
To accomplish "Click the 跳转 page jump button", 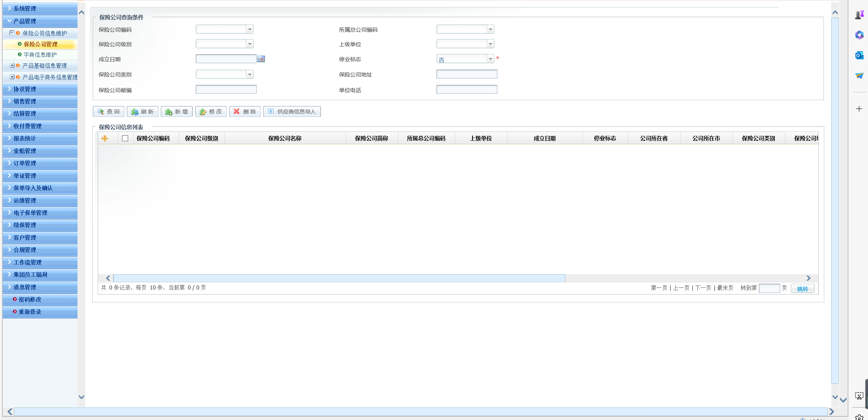I will tap(802, 288).
